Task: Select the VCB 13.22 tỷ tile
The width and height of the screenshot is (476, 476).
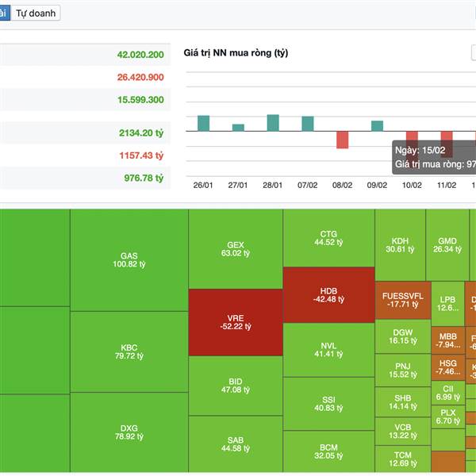Action: pyautogui.click(x=403, y=431)
